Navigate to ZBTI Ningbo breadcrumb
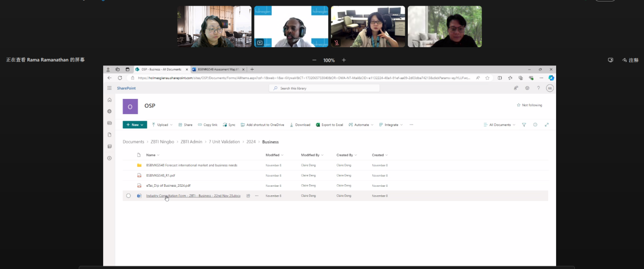Image resolution: width=644 pixels, height=269 pixels. point(163,142)
